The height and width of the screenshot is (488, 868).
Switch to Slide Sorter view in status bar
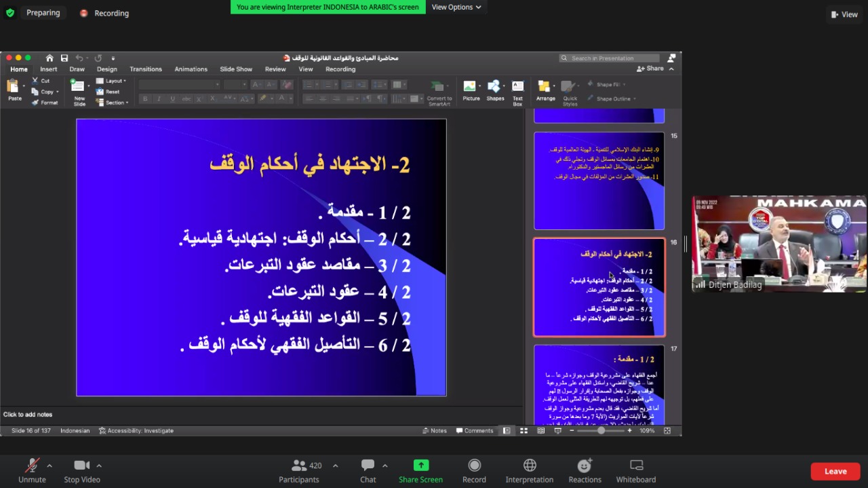[524, 431]
